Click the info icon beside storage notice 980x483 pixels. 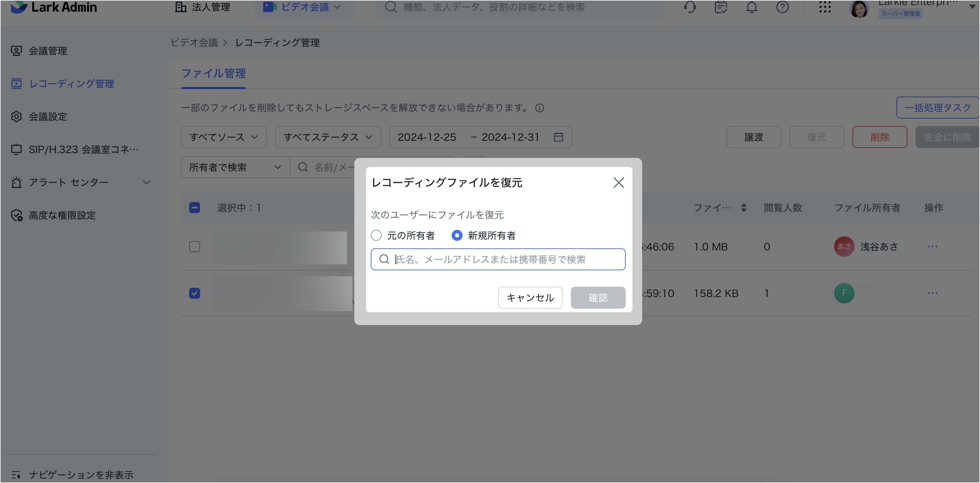539,108
